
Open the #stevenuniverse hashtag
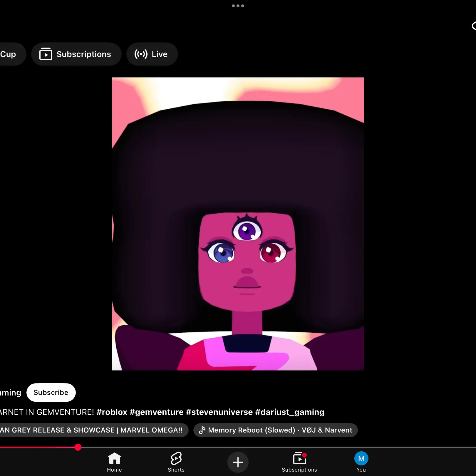pos(219,412)
